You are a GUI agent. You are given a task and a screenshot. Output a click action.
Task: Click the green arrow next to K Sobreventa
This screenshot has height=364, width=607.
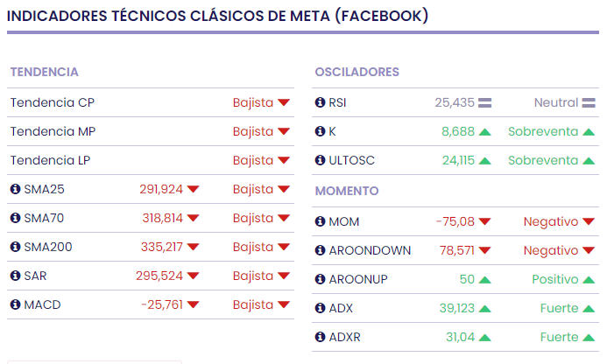point(589,132)
